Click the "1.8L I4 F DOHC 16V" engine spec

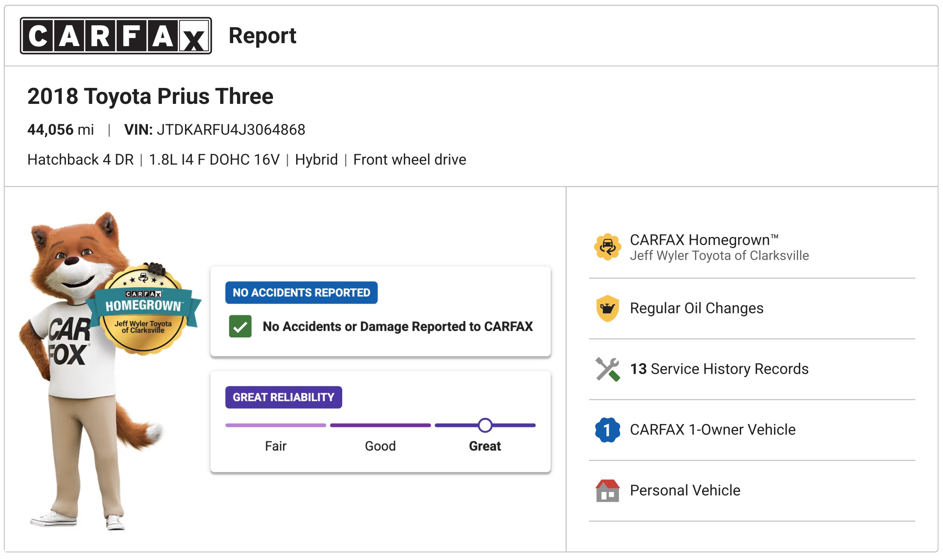214,160
